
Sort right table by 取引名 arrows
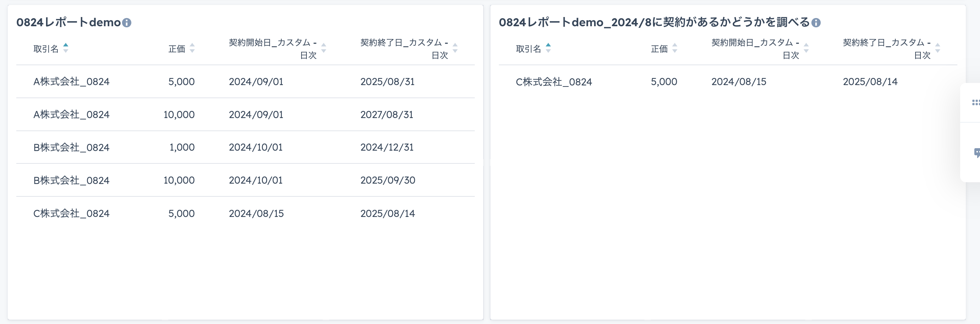coord(548,48)
